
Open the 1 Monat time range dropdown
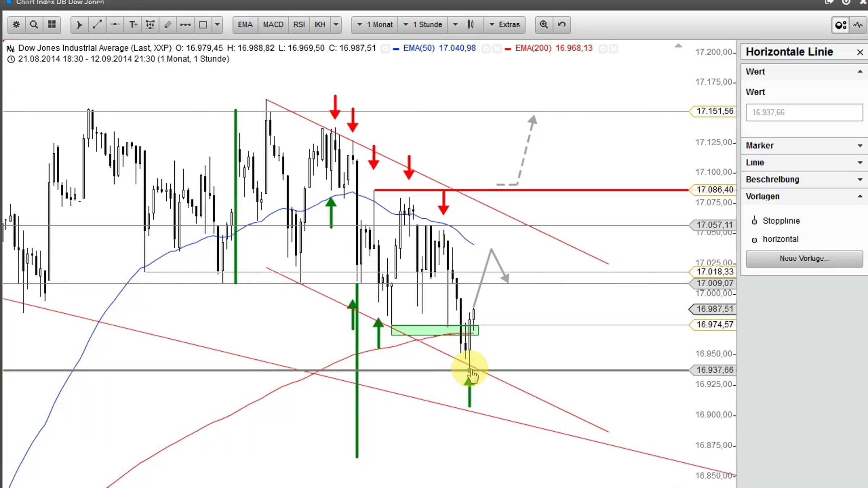(x=375, y=25)
